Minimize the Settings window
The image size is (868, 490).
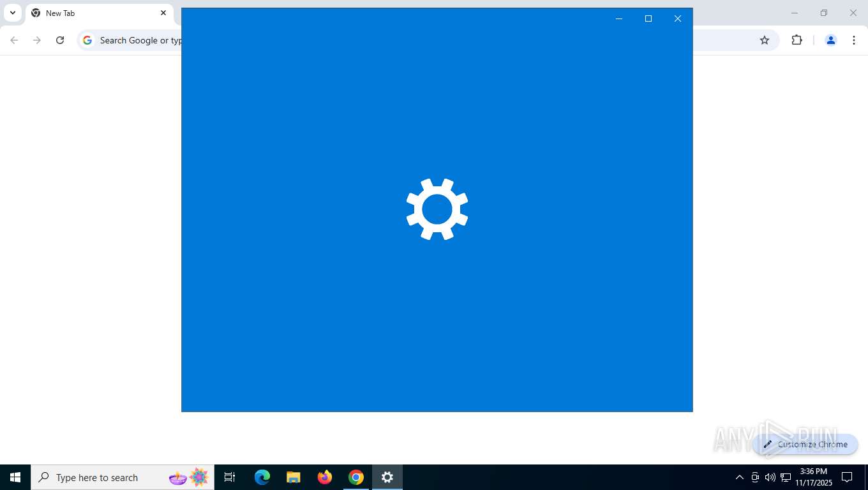click(x=618, y=19)
